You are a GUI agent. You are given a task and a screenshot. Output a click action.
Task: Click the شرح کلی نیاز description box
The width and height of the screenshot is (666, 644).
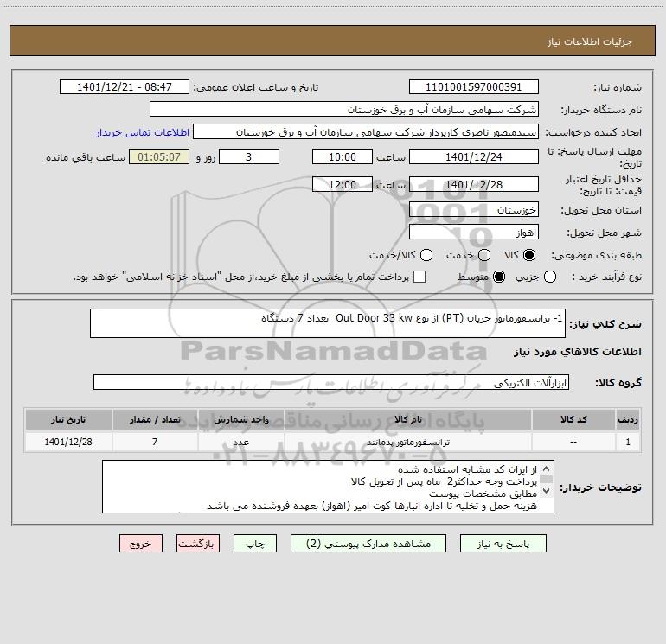coord(328,323)
